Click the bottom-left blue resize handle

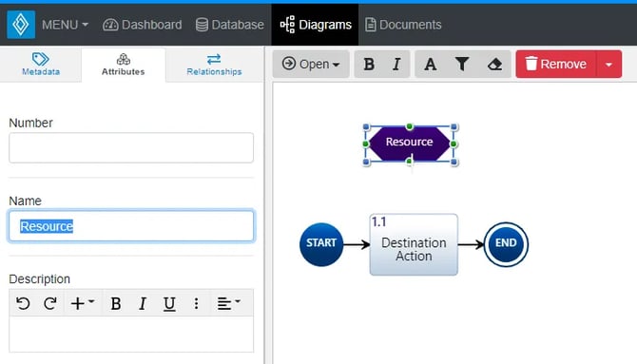click(x=366, y=163)
